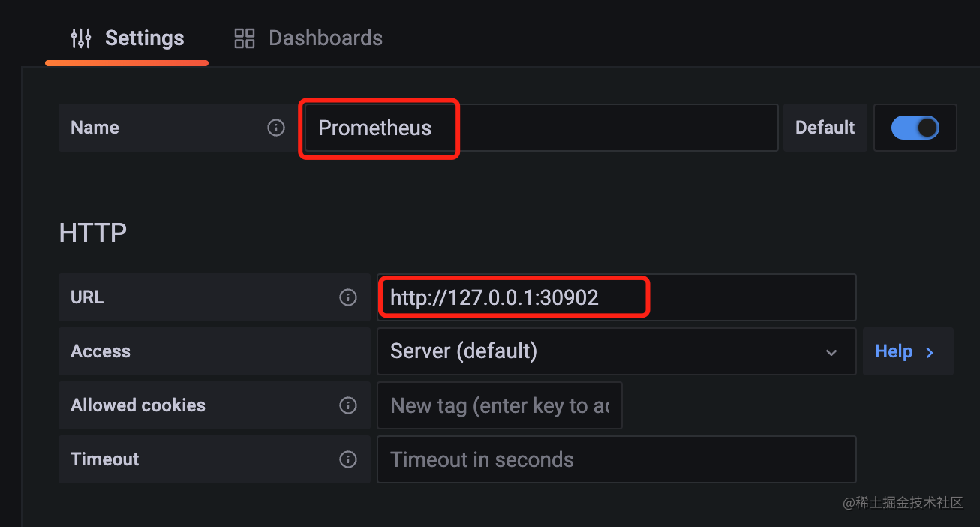Screen dimensions: 980x527
Task: Click the Default label next to switch
Action: 825,128
